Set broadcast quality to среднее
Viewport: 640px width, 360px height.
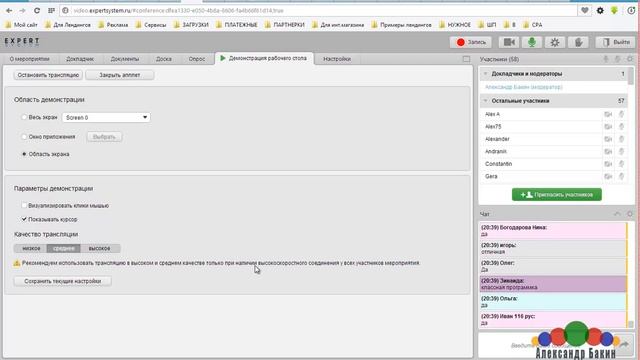[x=64, y=248]
